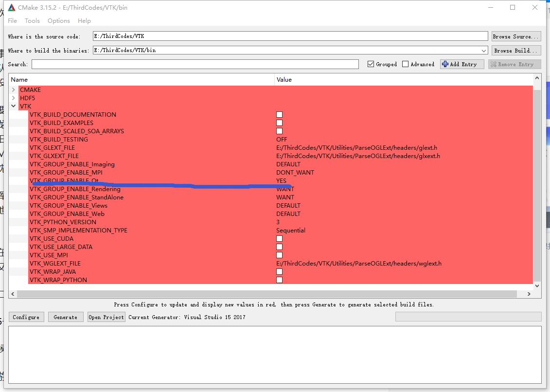Open the Tools menu
This screenshot has width=550, height=392.
pyautogui.click(x=32, y=21)
